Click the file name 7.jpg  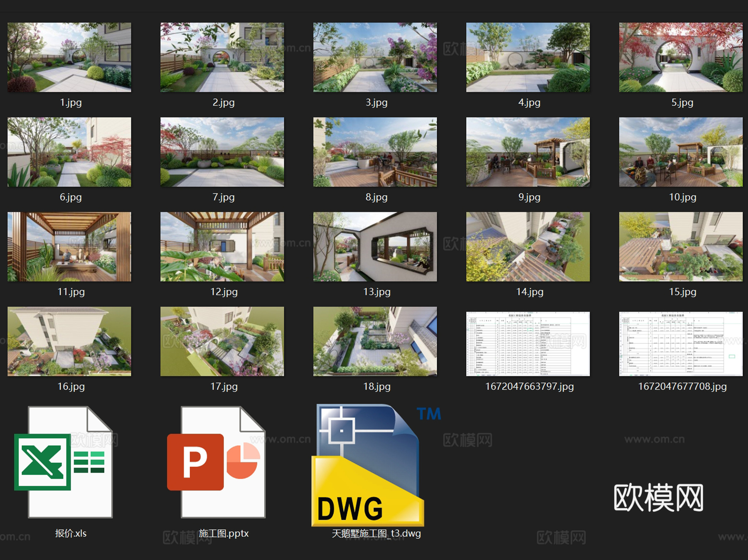224,197
